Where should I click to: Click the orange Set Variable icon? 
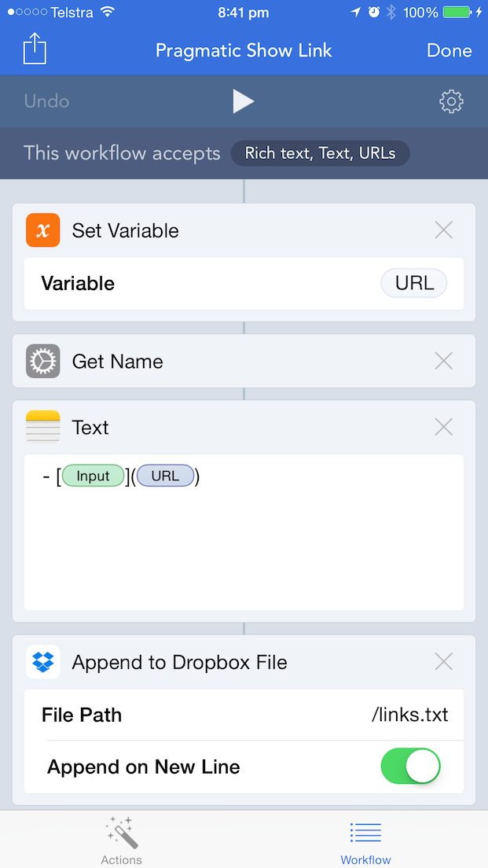click(43, 230)
